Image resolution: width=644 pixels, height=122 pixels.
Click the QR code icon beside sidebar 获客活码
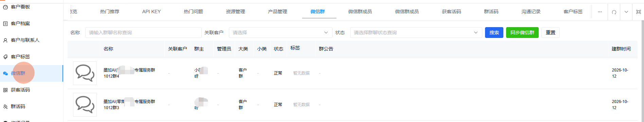5,90
